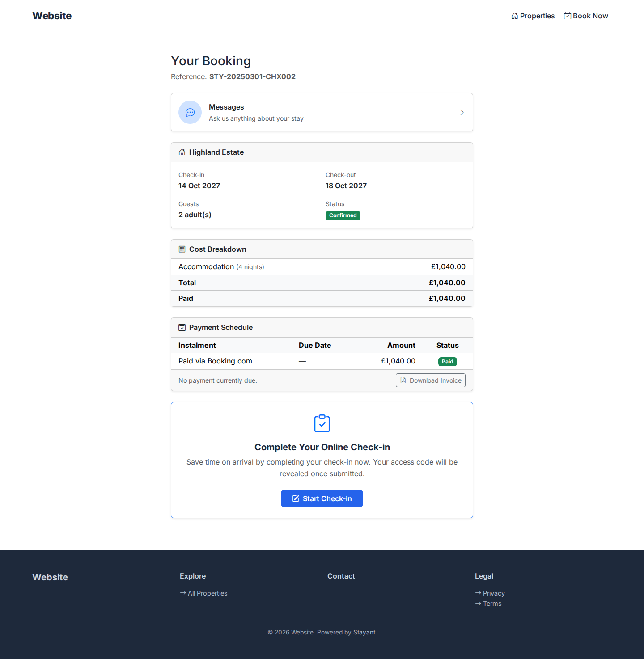
Task: Click the Download Invoice button
Action: pos(431,380)
